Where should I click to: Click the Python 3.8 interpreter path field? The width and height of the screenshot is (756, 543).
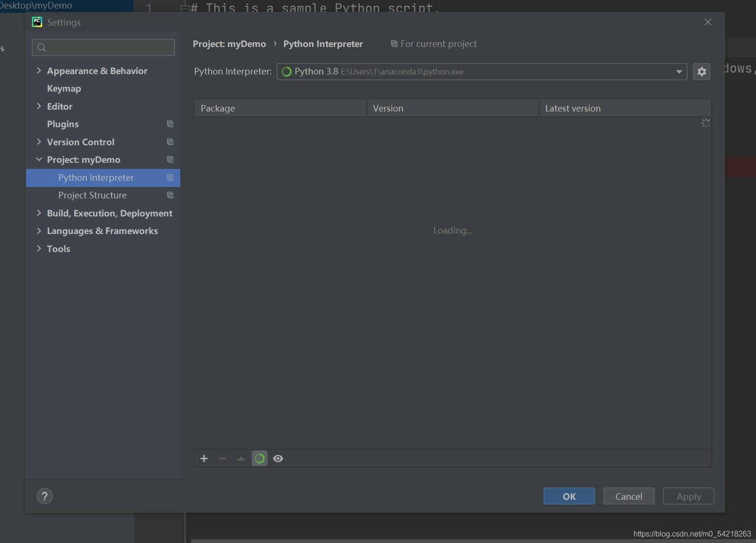tap(482, 72)
